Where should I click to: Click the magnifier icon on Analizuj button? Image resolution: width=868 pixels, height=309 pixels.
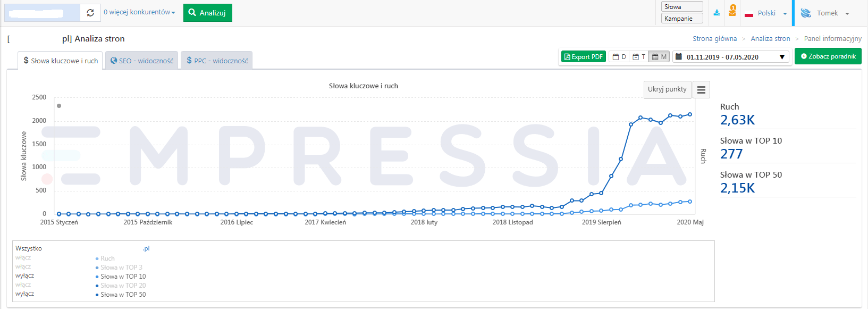click(x=192, y=12)
